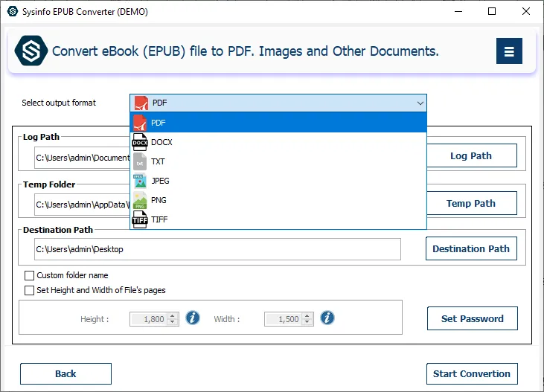The width and height of the screenshot is (544, 392).
Task: Maximize the EPUB Converter window
Action: [x=492, y=11]
